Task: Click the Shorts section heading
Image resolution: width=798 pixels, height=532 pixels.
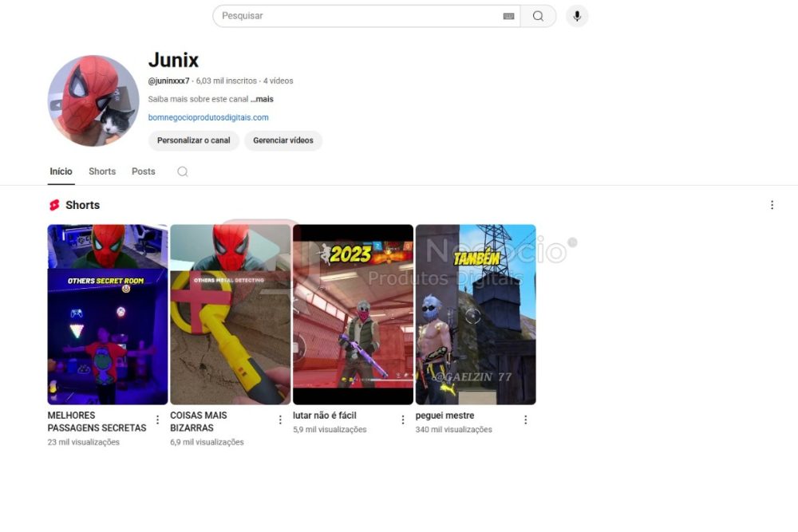Action: tap(82, 205)
